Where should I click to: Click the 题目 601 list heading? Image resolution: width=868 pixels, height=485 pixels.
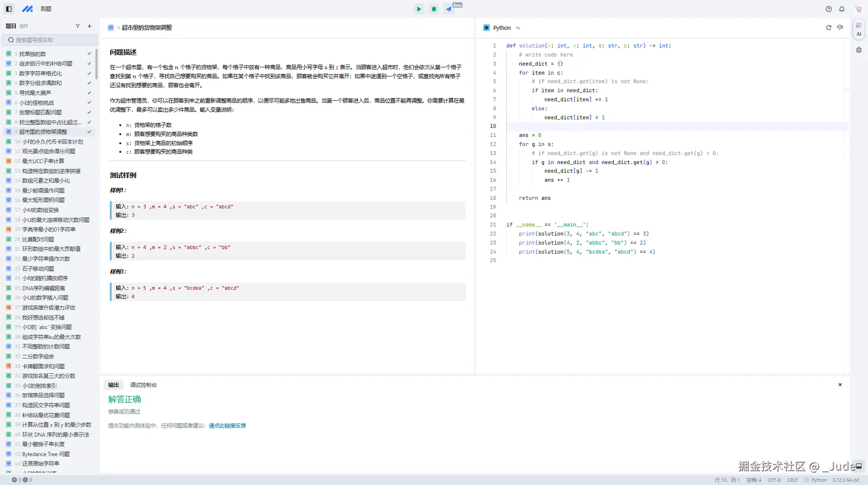click(17, 26)
